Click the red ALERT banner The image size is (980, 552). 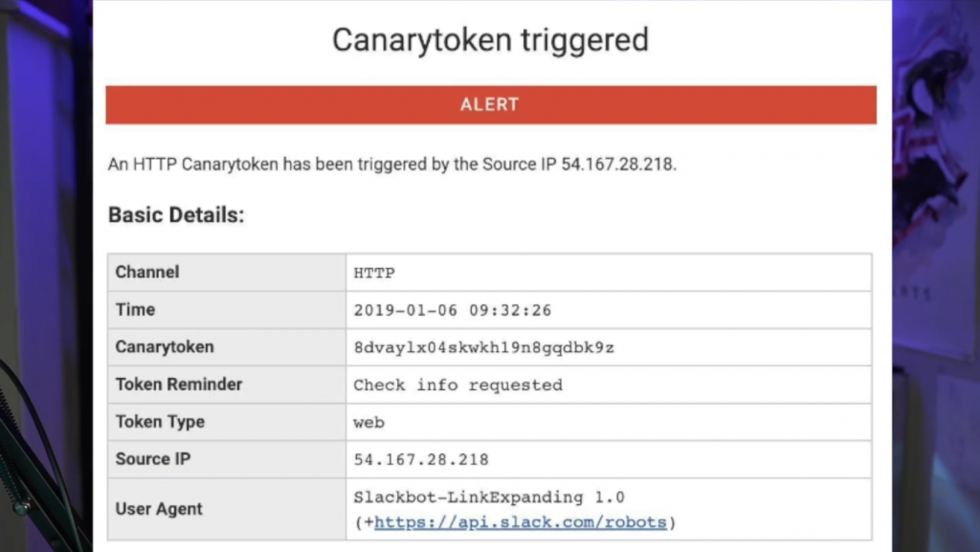pyautogui.click(x=490, y=105)
